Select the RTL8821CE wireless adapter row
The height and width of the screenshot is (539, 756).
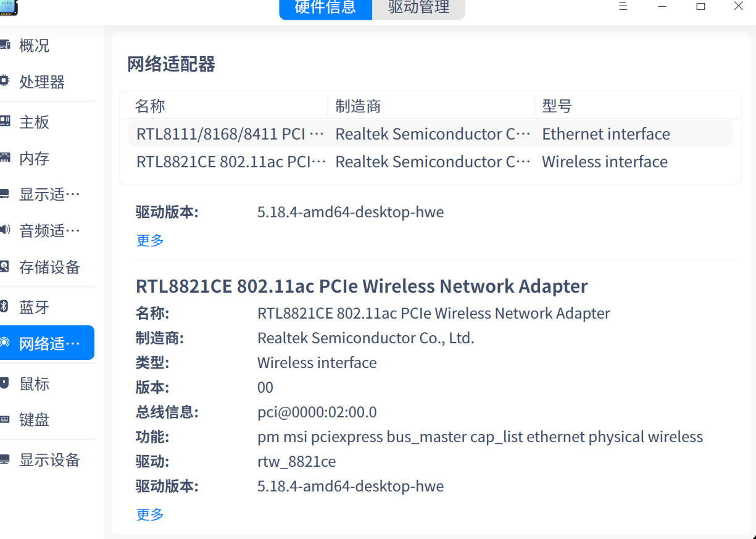tap(370, 161)
